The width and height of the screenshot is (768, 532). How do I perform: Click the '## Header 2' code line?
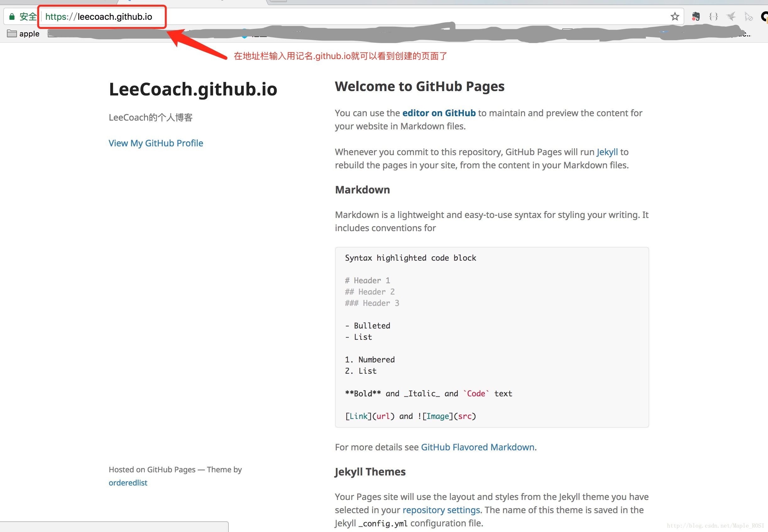[x=370, y=292]
